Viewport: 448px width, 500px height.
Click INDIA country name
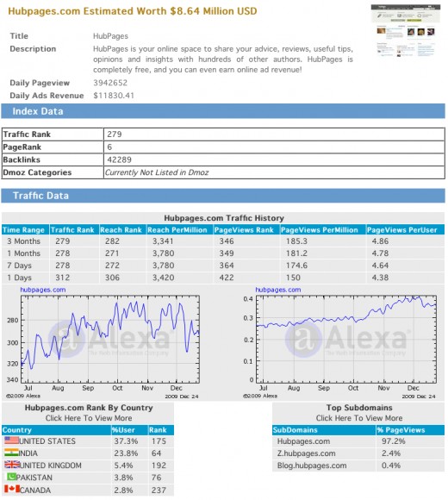(x=28, y=453)
